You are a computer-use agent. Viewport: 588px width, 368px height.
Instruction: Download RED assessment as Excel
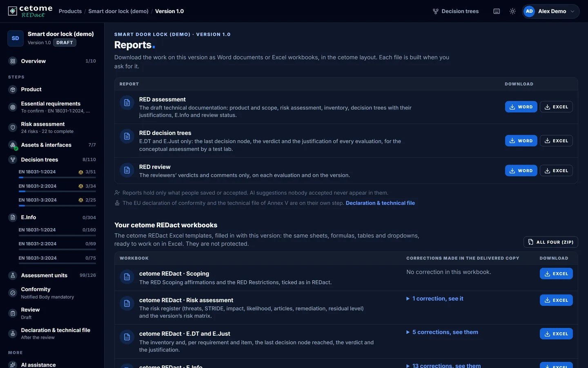click(x=556, y=107)
